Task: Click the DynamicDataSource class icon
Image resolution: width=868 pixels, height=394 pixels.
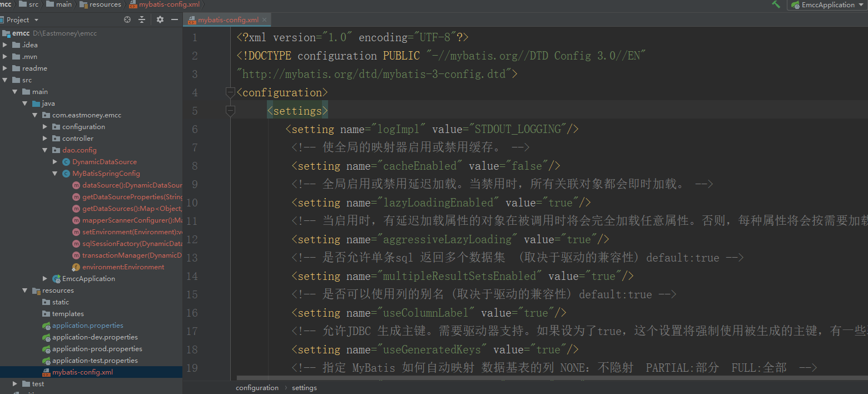Action: [x=66, y=162]
